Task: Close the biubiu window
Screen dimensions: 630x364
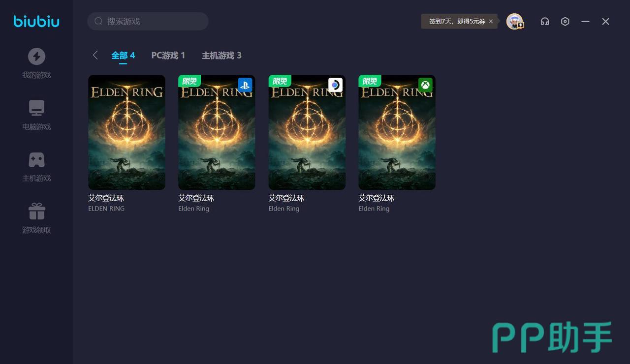Action: pos(606,21)
